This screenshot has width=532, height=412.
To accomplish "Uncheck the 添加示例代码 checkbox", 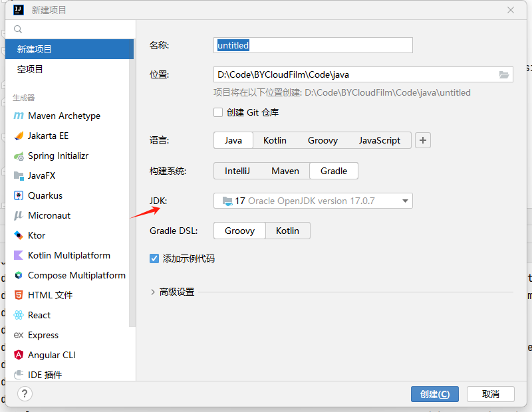I will [154, 258].
